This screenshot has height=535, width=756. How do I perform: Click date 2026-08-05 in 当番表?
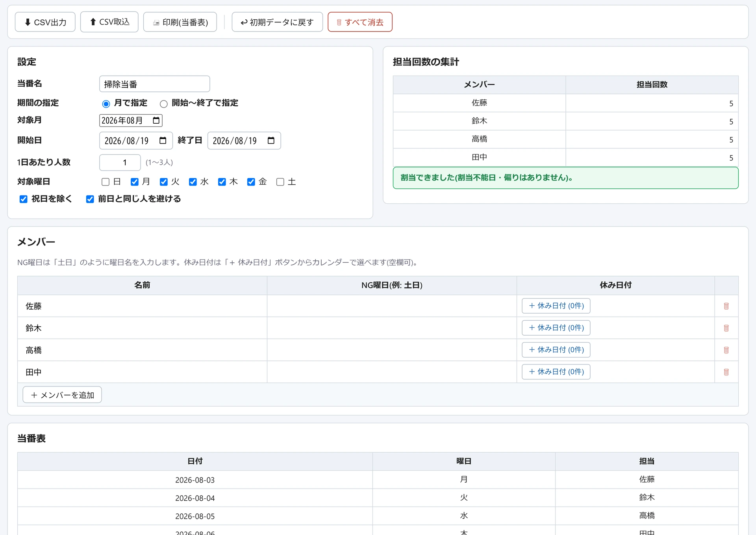[x=195, y=516]
